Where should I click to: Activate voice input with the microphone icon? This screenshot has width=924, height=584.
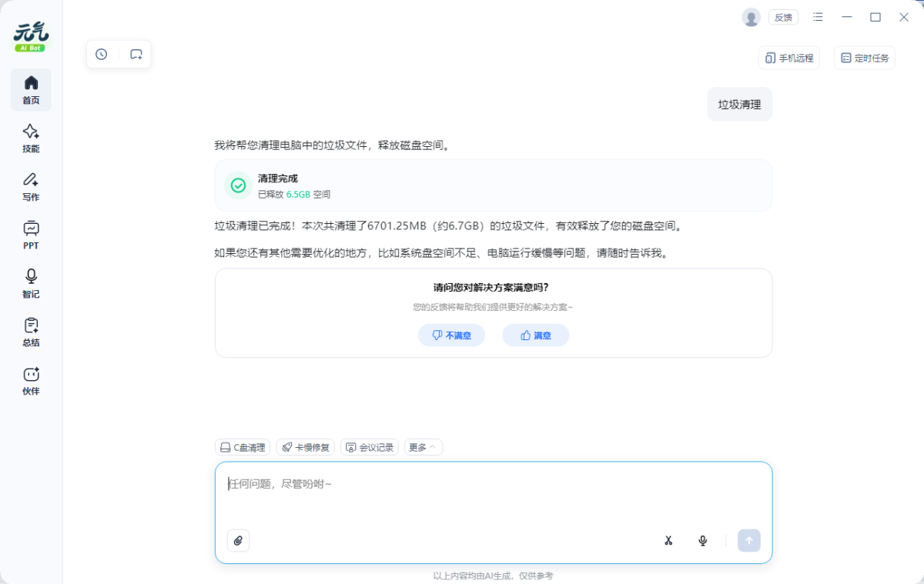coord(702,540)
